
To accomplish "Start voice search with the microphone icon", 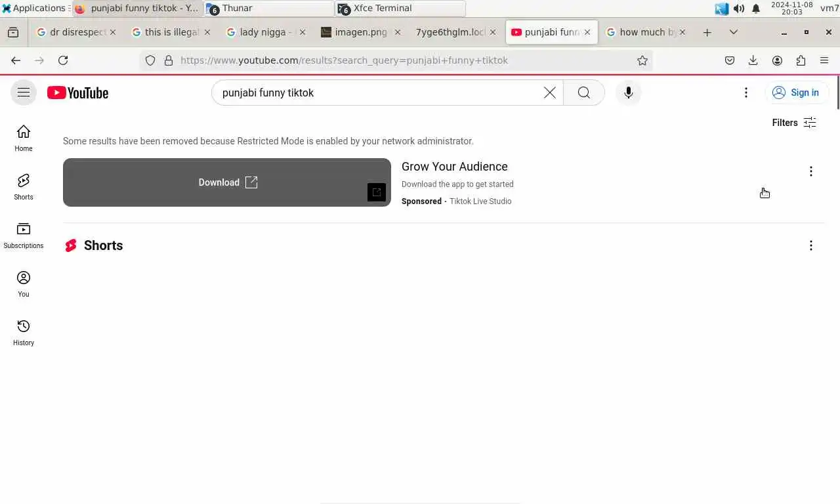I will click(x=628, y=93).
